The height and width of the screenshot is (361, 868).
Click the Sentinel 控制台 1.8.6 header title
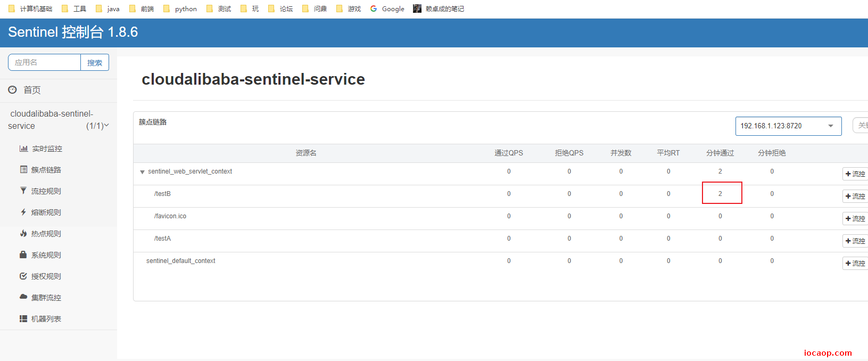coord(73,32)
